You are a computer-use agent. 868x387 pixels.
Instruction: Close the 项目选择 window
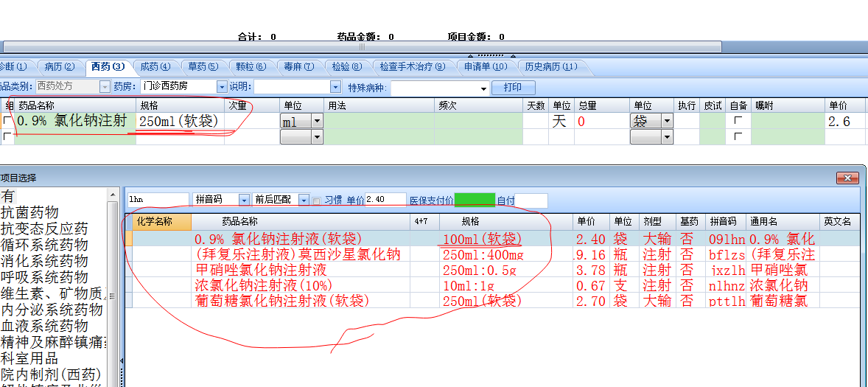pos(847,178)
